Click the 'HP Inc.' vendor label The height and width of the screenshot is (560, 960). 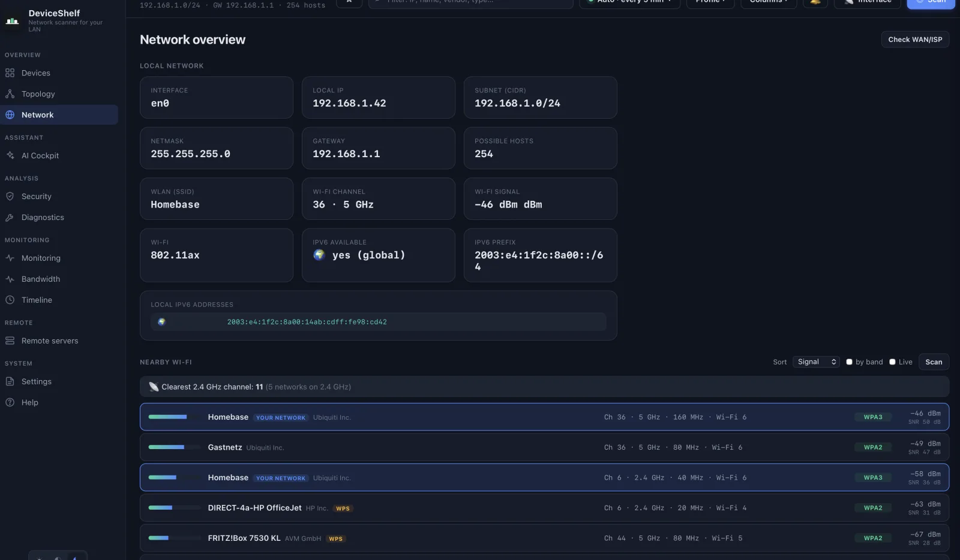pos(317,508)
